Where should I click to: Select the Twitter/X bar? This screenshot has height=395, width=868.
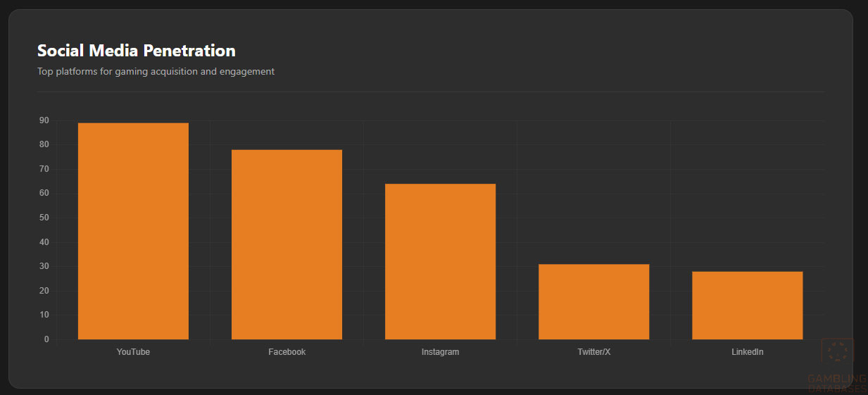click(x=593, y=301)
